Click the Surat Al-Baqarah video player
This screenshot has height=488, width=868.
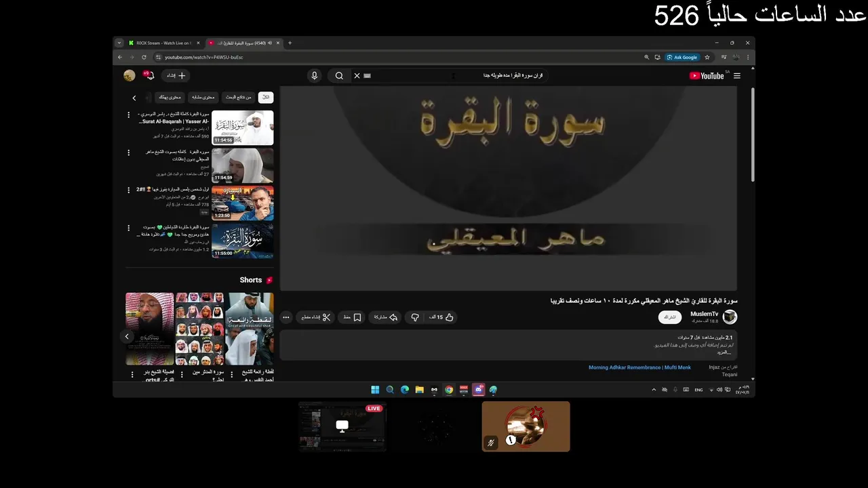[509, 188]
